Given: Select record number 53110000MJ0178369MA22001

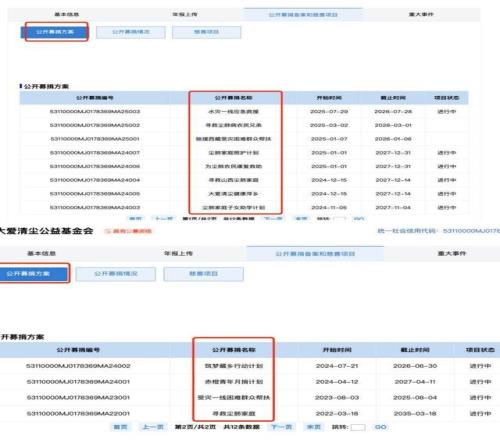Looking at the screenshot, I should (78, 414).
